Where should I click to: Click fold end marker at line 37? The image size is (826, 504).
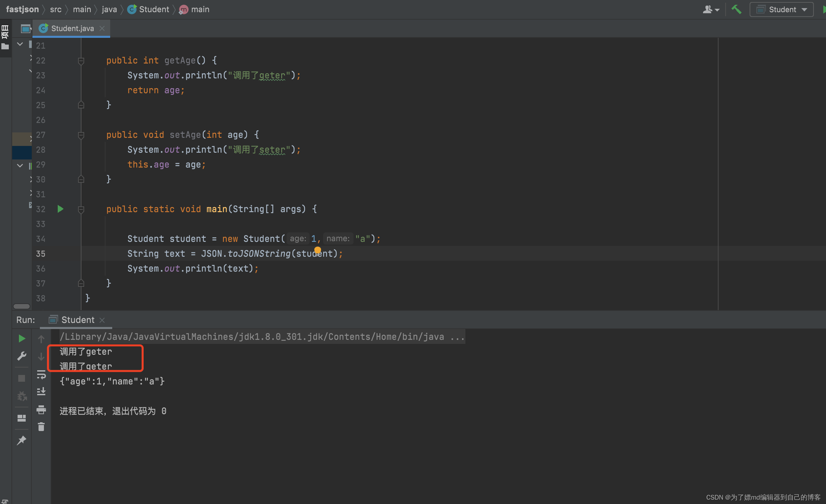point(81,283)
